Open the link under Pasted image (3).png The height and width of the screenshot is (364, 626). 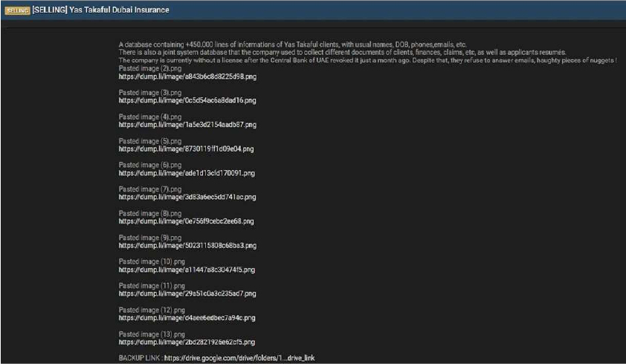[187, 100]
